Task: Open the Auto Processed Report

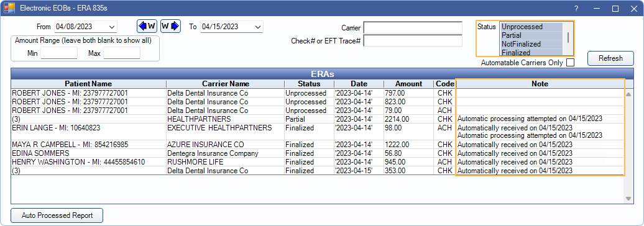Action: tap(57, 215)
